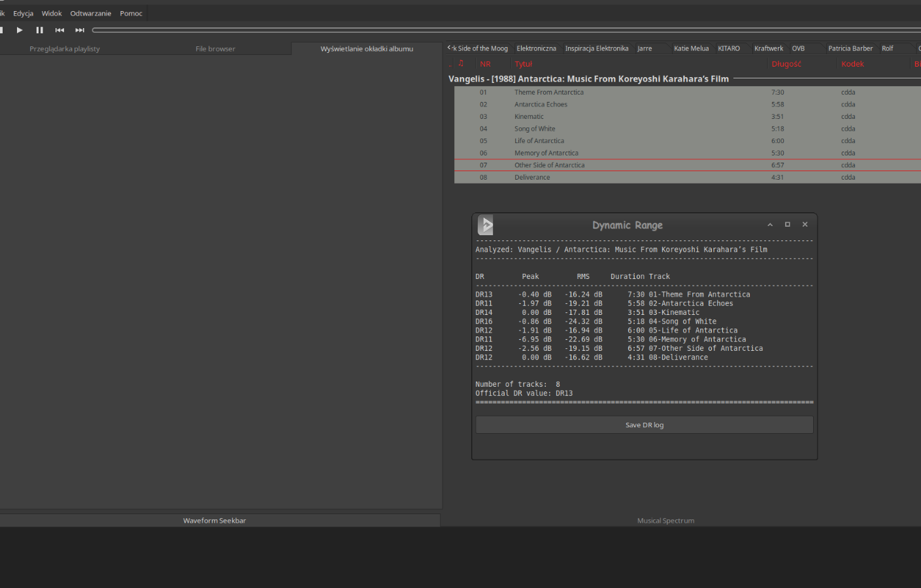Select track Deliverance in playlist

click(x=688, y=177)
